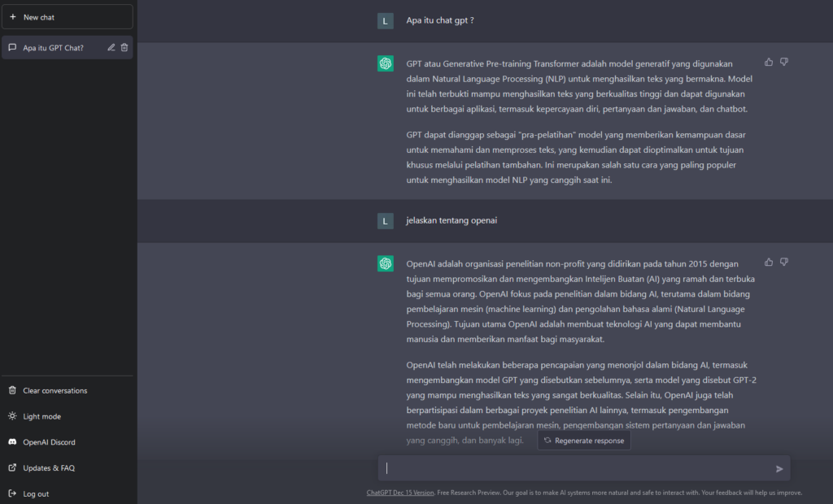This screenshot has width=833, height=504.
Task: Click the user avatar 'L' on first question
Action: (x=386, y=21)
